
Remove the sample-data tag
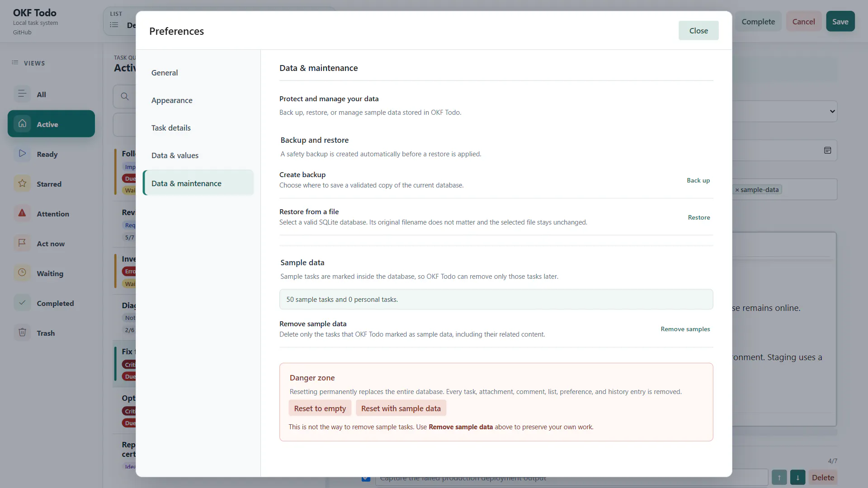737,190
